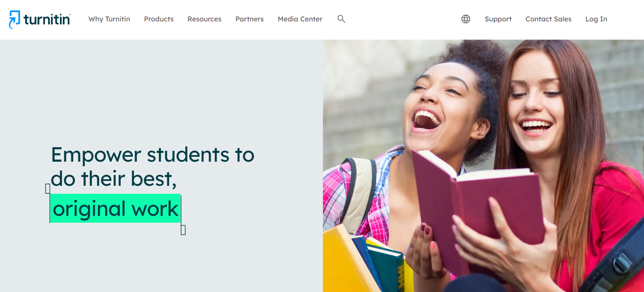Click the Contact Sales link

548,19
